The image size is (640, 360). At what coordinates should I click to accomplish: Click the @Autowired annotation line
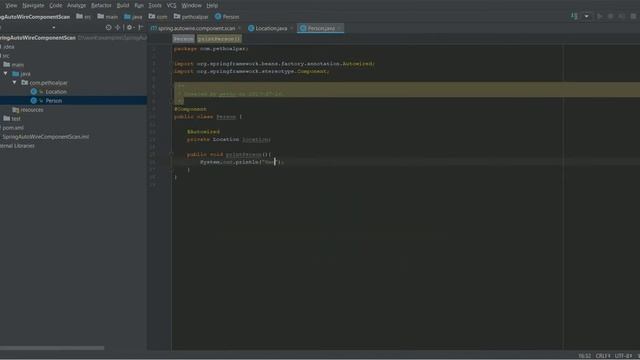point(203,131)
